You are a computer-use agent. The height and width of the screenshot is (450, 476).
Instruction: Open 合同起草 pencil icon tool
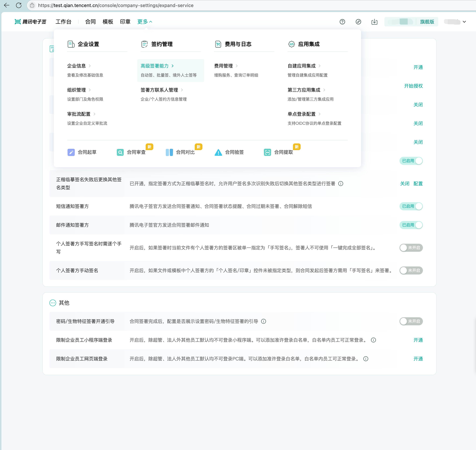click(x=71, y=152)
